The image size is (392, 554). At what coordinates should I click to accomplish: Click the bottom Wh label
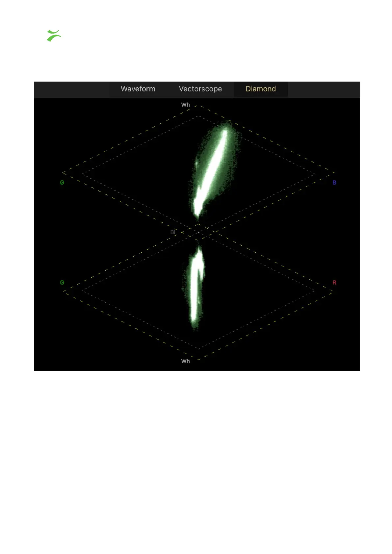[x=185, y=361]
